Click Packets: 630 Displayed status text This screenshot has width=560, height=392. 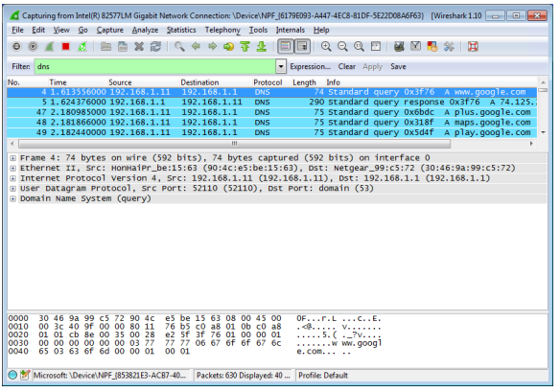244,375
